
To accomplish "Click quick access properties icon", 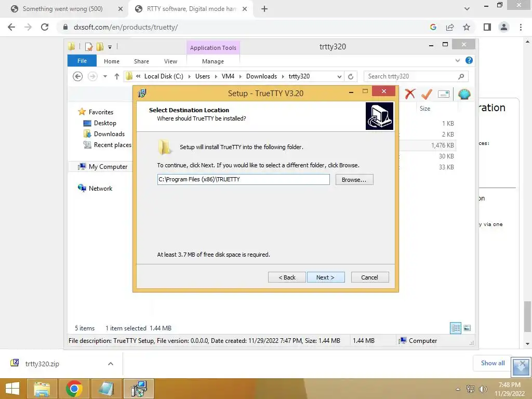I will point(89,47).
